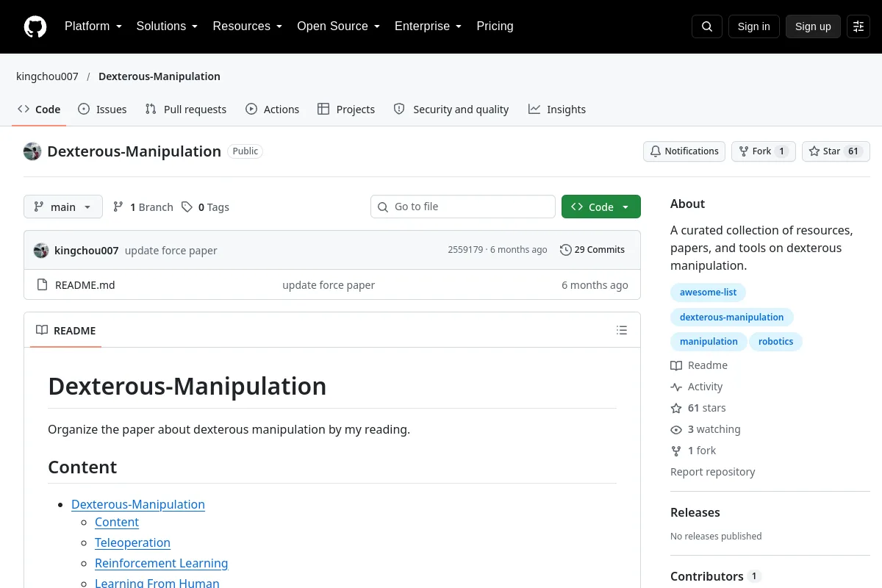Click kingchou007's avatar beside the repository title

click(x=32, y=151)
